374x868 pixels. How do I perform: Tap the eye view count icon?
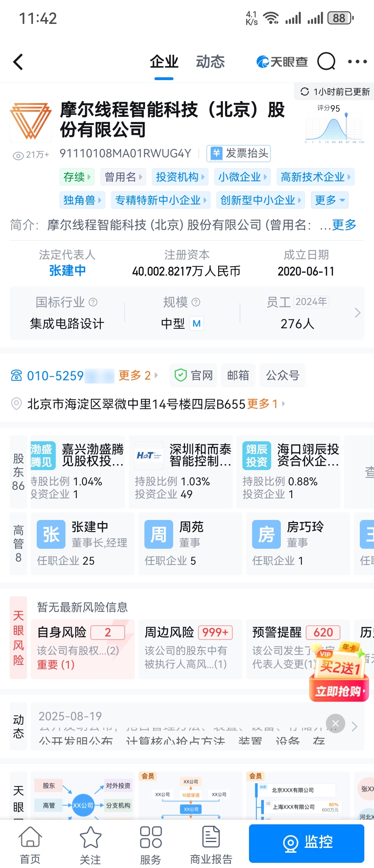[18, 155]
